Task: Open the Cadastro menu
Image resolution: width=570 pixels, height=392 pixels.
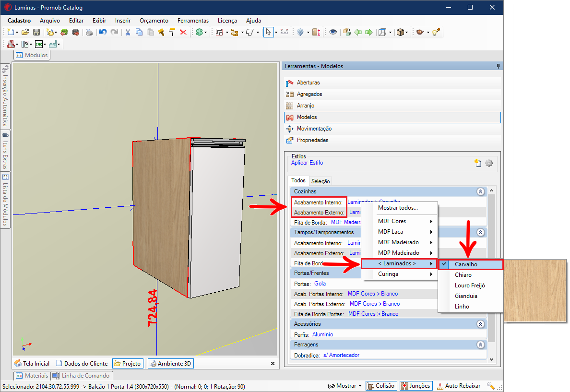Action: coord(19,21)
